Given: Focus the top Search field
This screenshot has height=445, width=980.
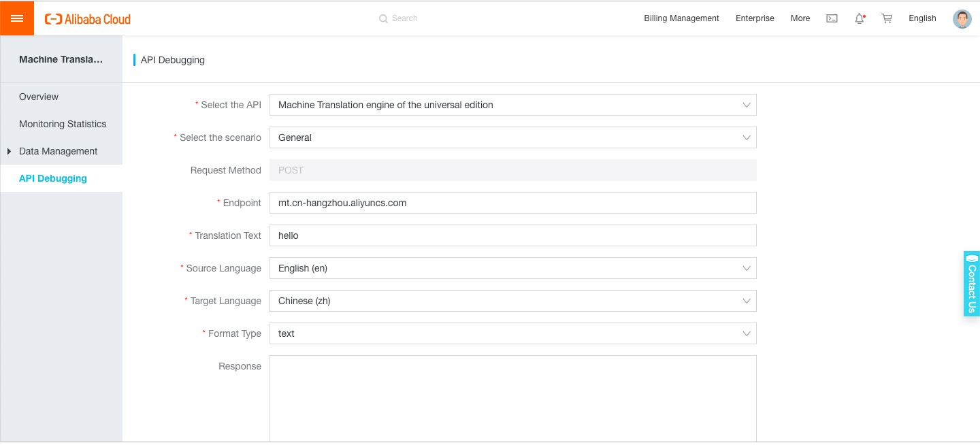Looking at the screenshot, I should point(405,18).
